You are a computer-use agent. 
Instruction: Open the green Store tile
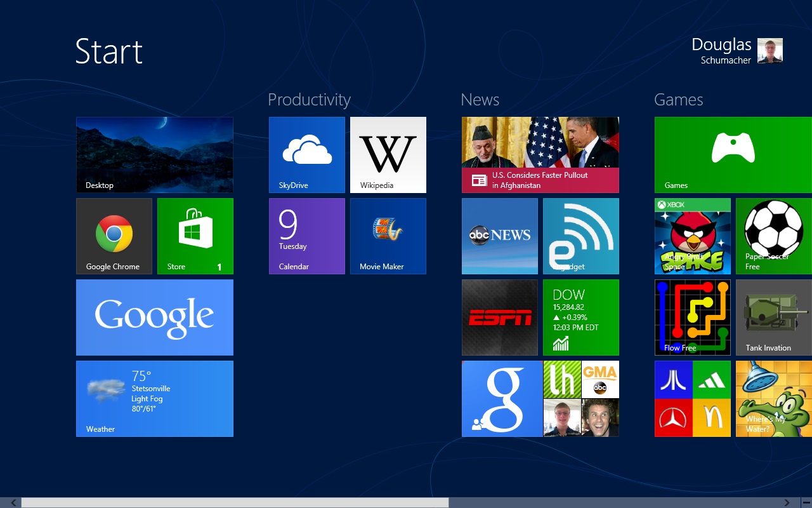point(195,236)
